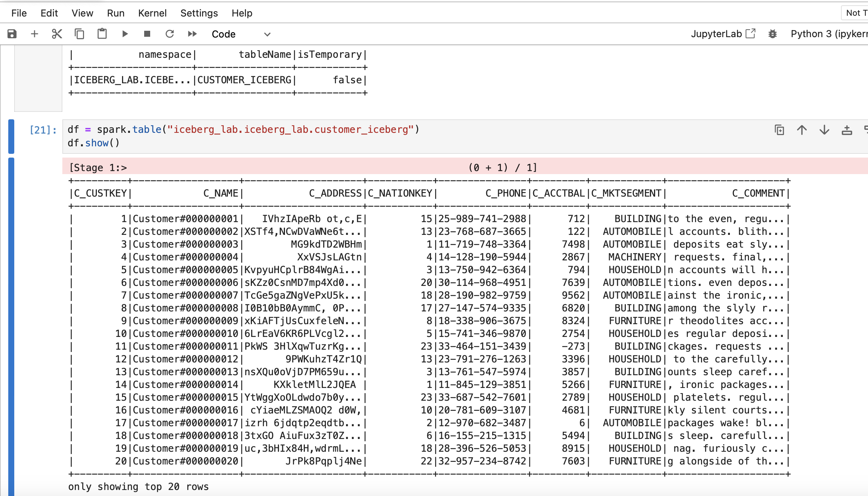Screen dimensions: 868x496
Task: Duplicate cell 21 using the cell toolbar icon
Action: coord(779,130)
